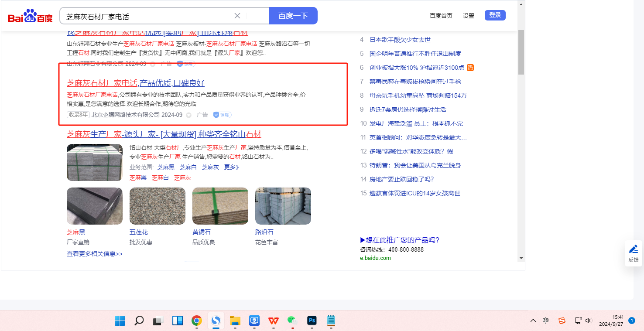Screen dimensions: 644x331
Task: Click the stacked stone slabs thumbnail beside 铭山石材-大型石材厂
Action: tap(95, 162)
